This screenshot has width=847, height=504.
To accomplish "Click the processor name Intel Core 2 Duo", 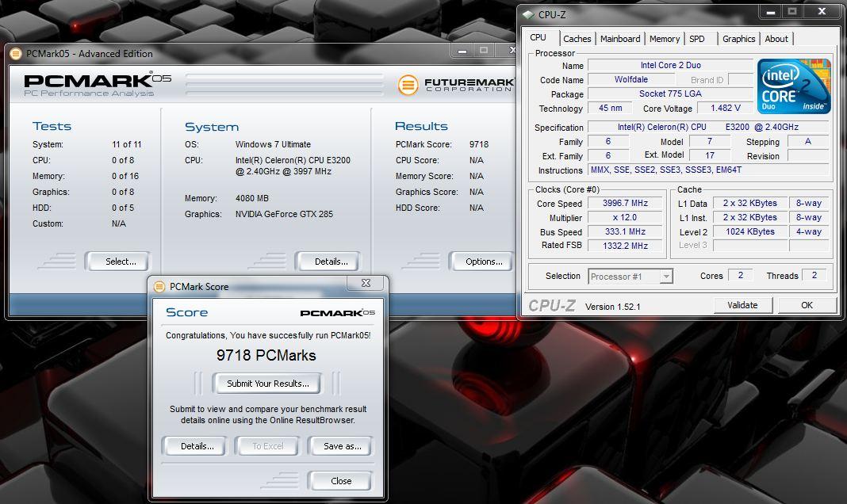I will pyautogui.click(x=670, y=65).
